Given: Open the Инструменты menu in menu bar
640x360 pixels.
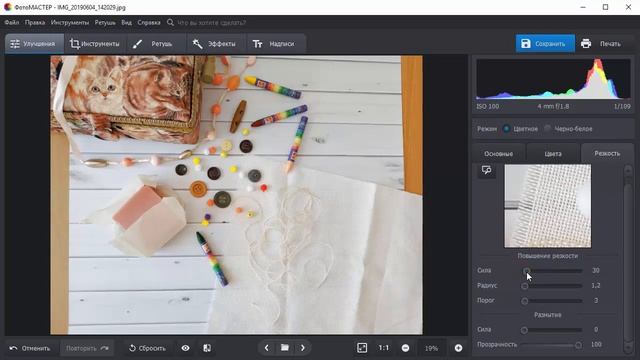Looking at the screenshot, I should tap(70, 22).
